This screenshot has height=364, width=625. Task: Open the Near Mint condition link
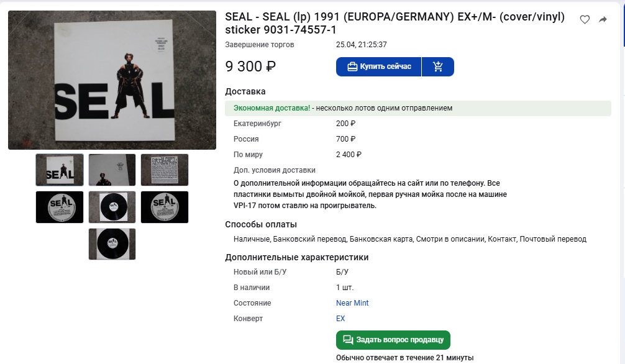(352, 303)
